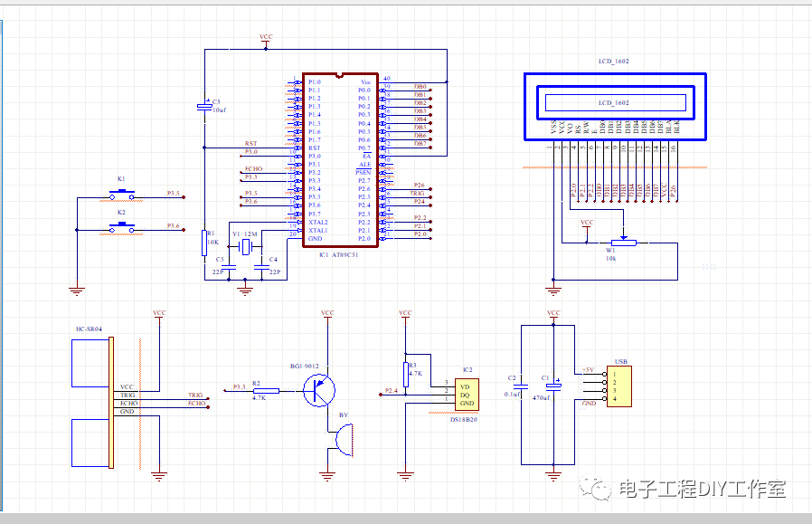The width and height of the screenshot is (812, 524).
Task: Click the TRIG net label right of the HC-SR04
Action: 195,395
